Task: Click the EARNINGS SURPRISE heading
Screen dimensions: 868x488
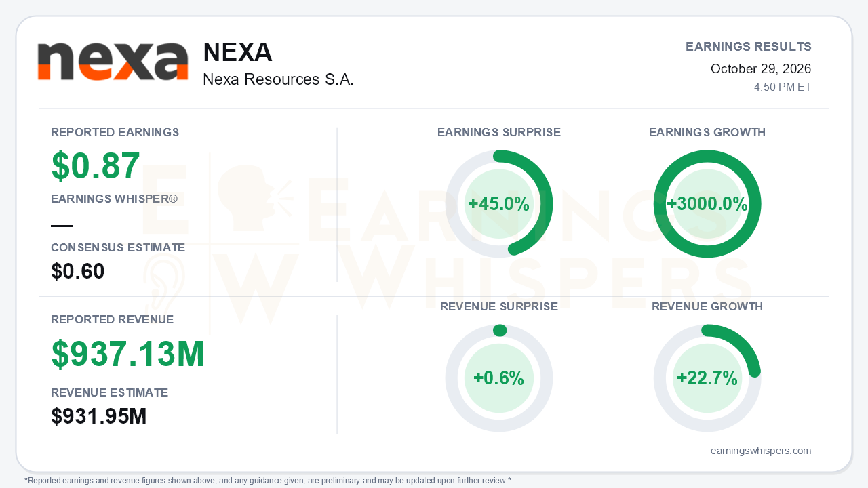Action: coord(499,132)
